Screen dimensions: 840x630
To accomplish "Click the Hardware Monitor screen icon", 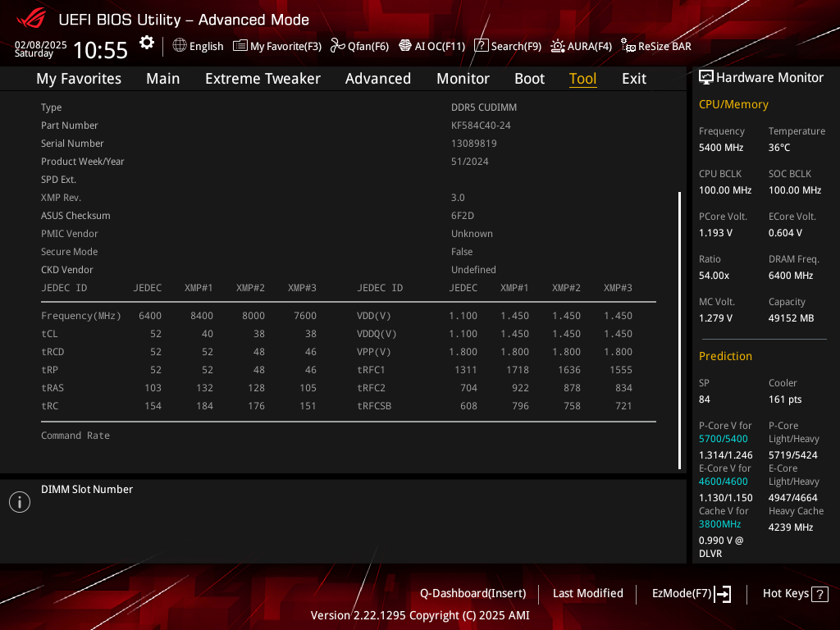I will pos(706,78).
